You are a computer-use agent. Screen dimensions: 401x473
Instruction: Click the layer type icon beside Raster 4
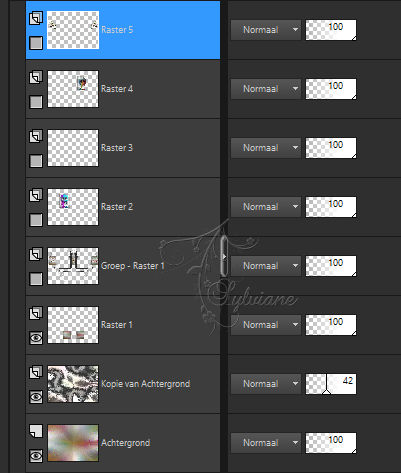point(36,77)
